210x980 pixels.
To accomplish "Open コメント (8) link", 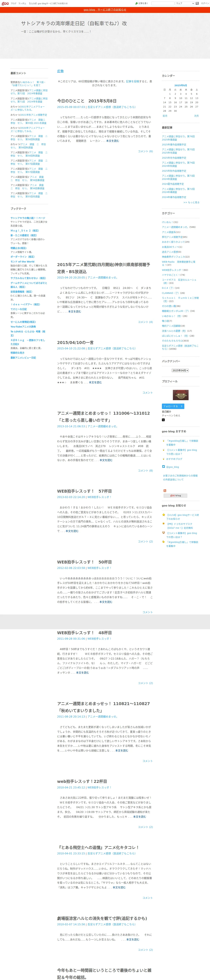I will (145, 471).
